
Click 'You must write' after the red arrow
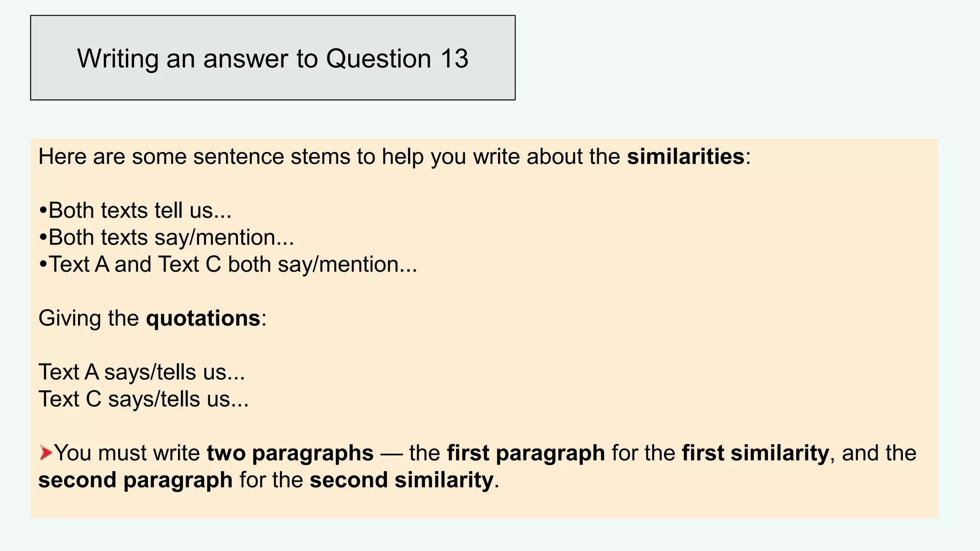[x=127, y=453]
